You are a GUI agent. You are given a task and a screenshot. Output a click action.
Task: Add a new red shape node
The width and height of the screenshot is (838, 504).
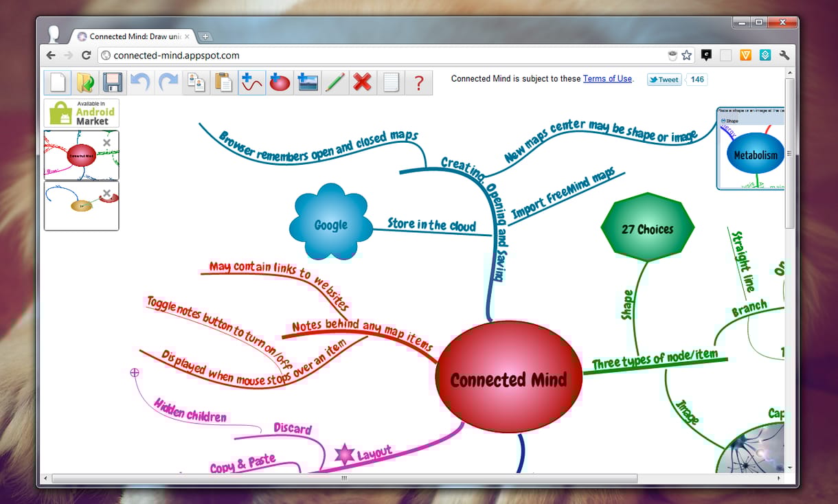point(280,82)
